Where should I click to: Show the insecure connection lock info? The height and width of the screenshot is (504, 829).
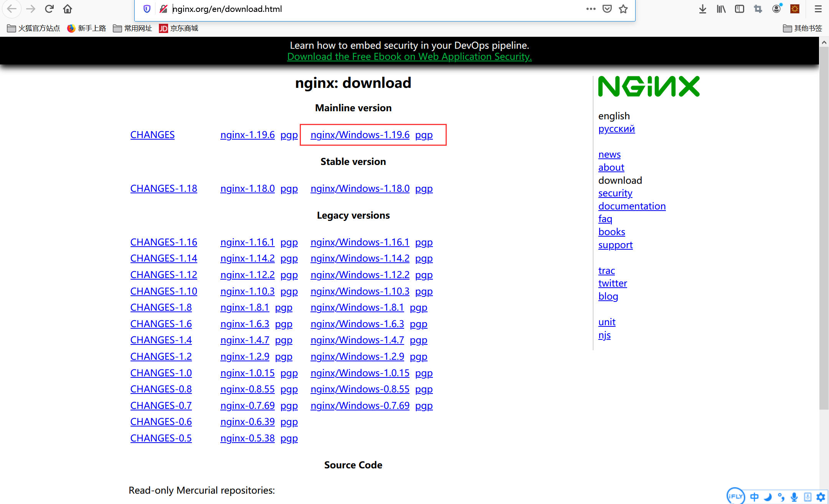pos(163,9)
